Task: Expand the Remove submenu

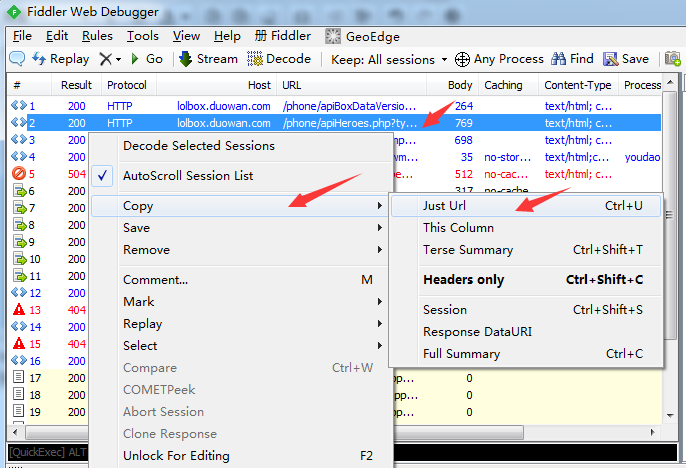Action: click(x=240, y=249)
